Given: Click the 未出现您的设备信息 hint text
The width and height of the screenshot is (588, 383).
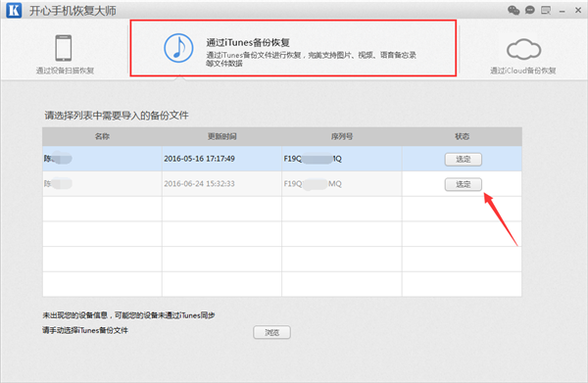Looking at the screenshot, I should (x=128, y=315).
